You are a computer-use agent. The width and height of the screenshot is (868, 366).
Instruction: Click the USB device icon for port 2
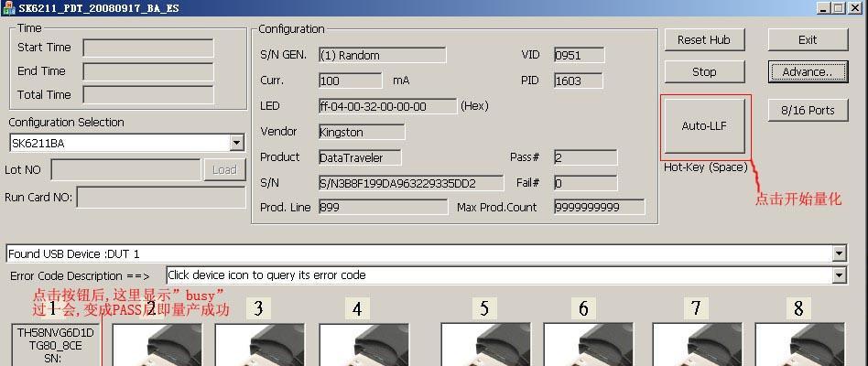(157, 345)
